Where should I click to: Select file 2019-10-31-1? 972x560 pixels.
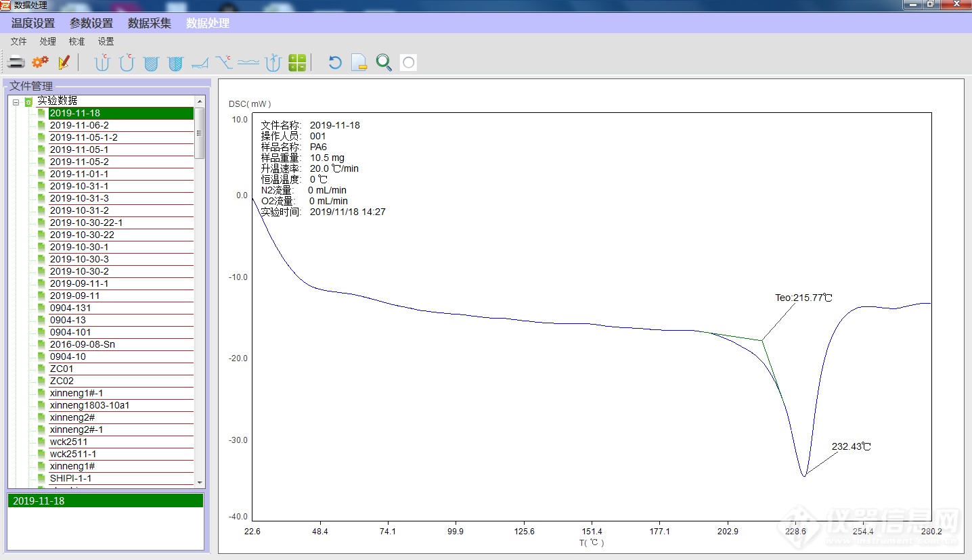[x=121, y=186]
